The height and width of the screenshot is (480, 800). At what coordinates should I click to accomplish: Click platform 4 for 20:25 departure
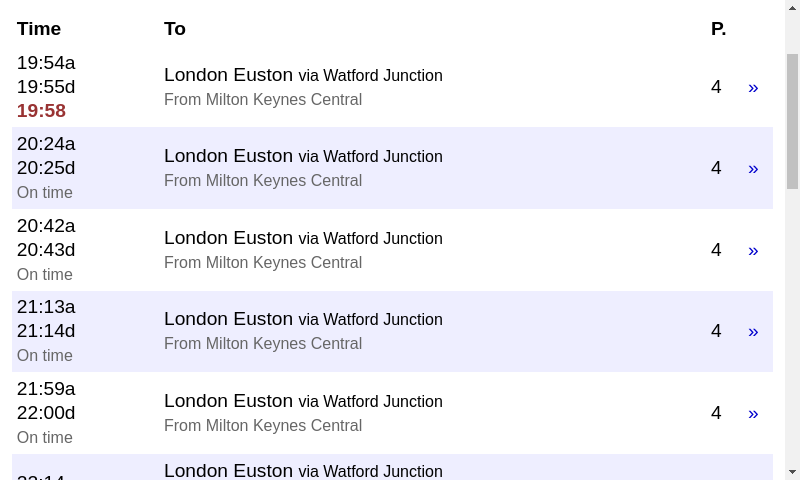(716, 168)
